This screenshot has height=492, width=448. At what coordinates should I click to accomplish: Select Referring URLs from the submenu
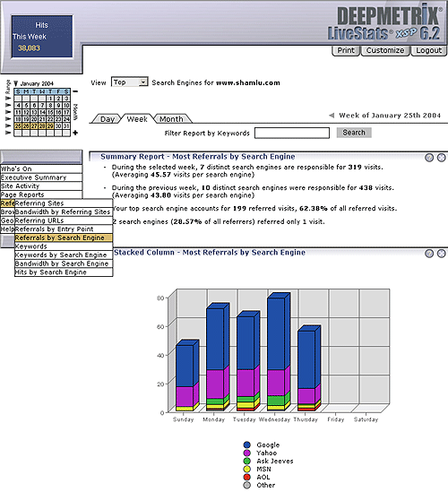[64, 220]
